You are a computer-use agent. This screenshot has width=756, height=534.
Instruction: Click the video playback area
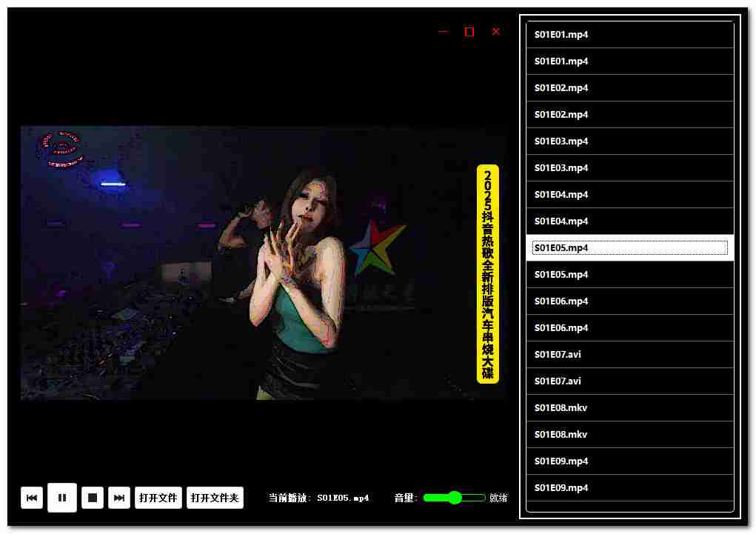pyautogui.click(x=263, y=263)
